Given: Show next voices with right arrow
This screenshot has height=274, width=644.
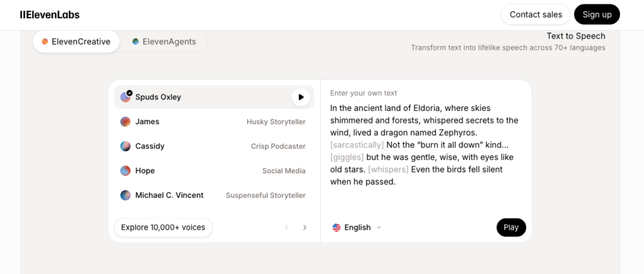Looking at the screenshot, I should 305,227.
